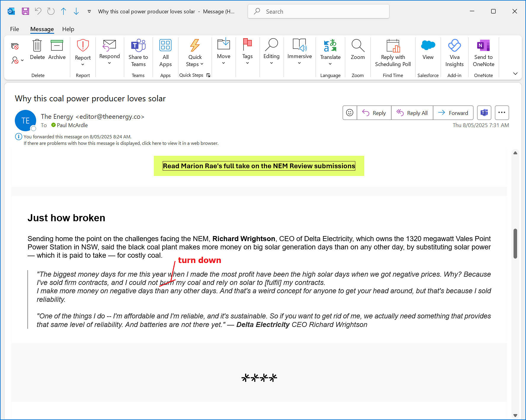
Task: Click the Ignore conversation icon
Action: click(15, 46)
